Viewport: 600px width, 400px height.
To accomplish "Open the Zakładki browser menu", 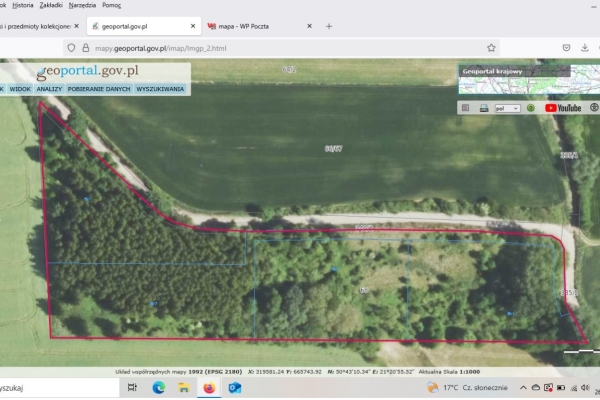I will (51, 5).
